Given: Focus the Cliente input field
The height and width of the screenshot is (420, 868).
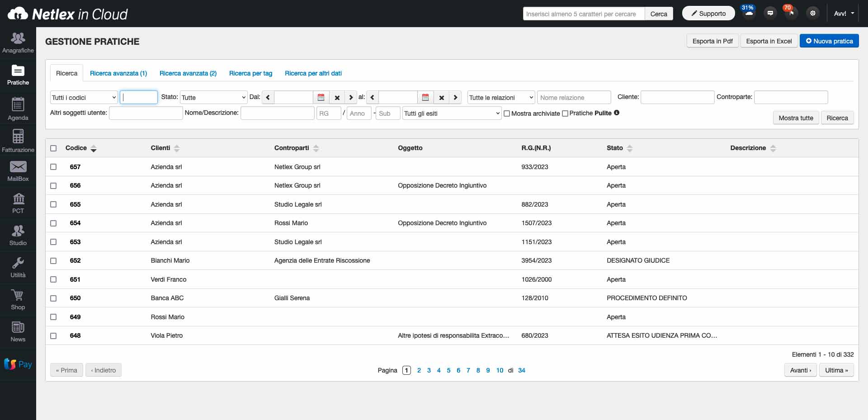Looking at the screenshot, I should [677, 97].
